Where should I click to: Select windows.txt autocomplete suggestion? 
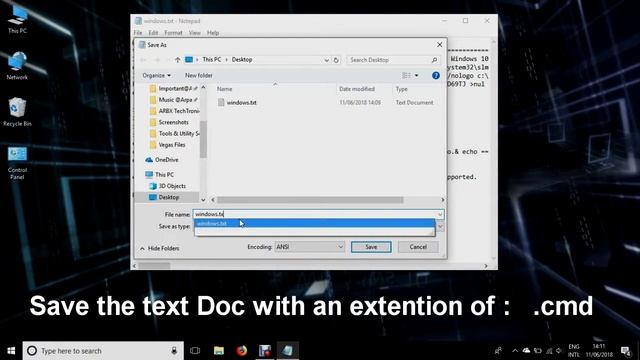(314, 223)
